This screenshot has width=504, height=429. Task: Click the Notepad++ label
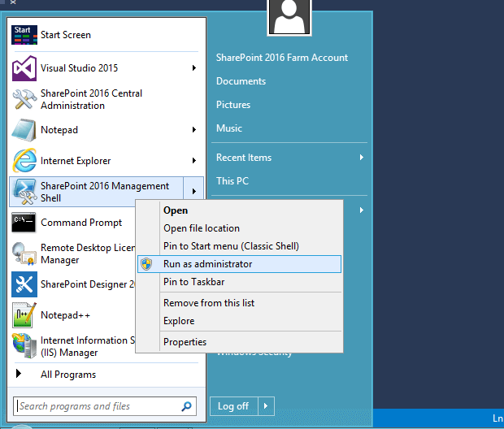(65, 315)
